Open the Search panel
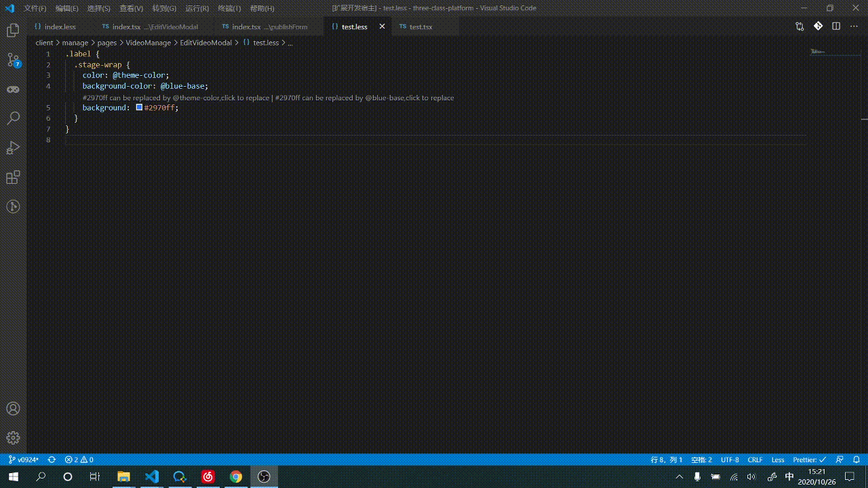 coord(13,118)
